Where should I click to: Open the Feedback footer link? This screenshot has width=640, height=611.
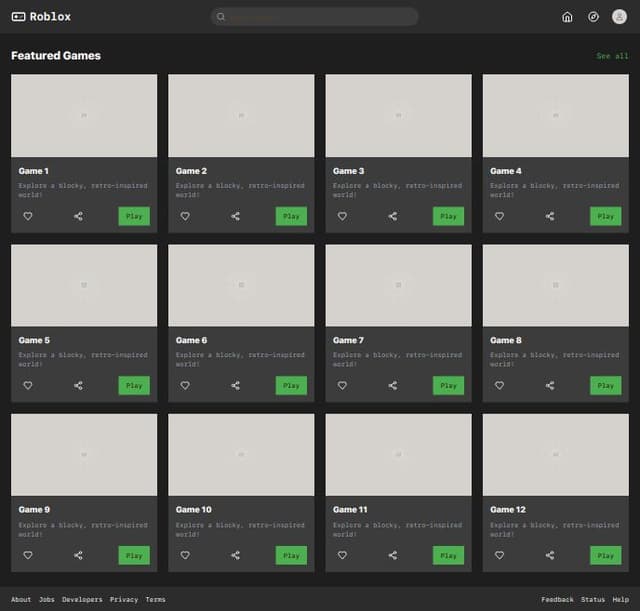pos(557,600)
